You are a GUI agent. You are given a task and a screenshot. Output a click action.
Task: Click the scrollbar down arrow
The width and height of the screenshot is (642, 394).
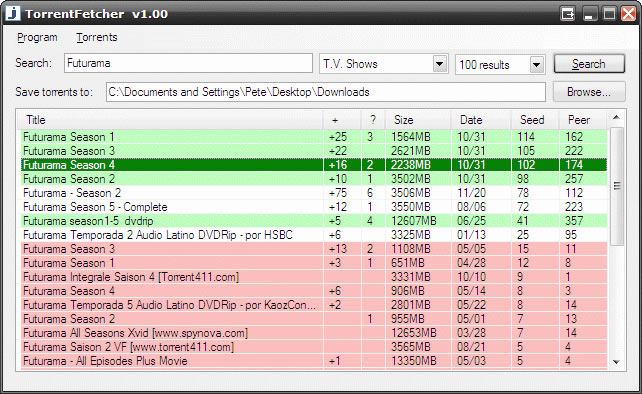(x=616, y=362)
